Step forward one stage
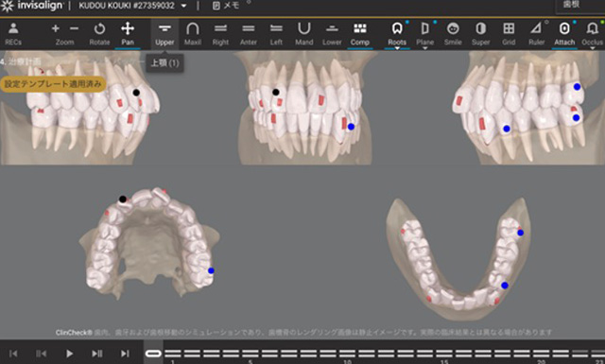The width and height of the screenshot is (605, 364). click(x=96, y=354)
